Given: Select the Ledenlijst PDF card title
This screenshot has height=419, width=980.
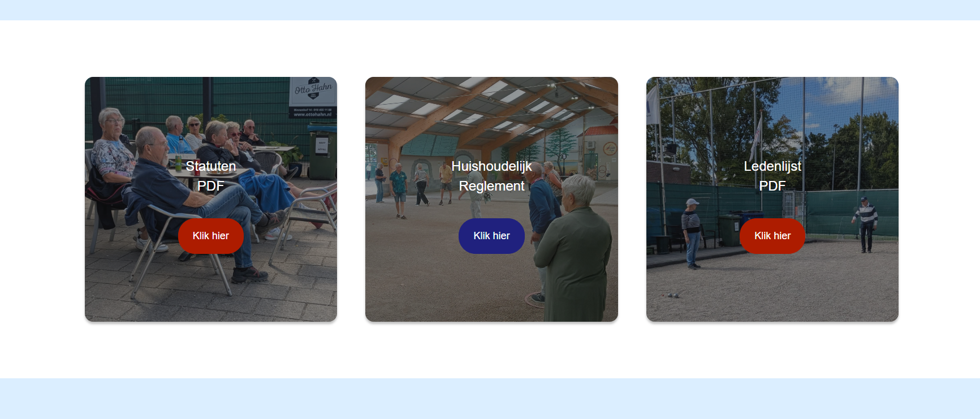Looking at the screenshot, I should [772, 176].
